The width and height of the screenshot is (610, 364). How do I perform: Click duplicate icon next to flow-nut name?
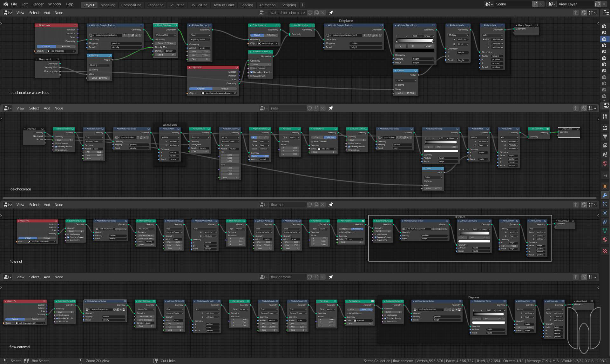point(316,205)
